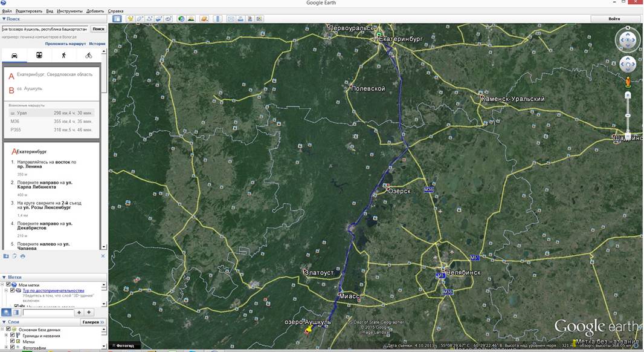
Task: Choose driving directions car icon
Action: pyautogui.click(x=14, y=56)
